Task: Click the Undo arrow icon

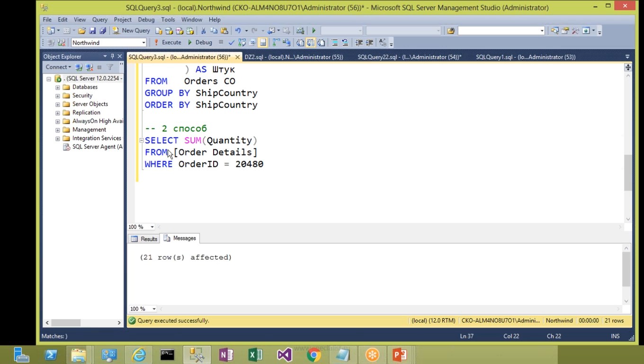Action: pos(238,31)
